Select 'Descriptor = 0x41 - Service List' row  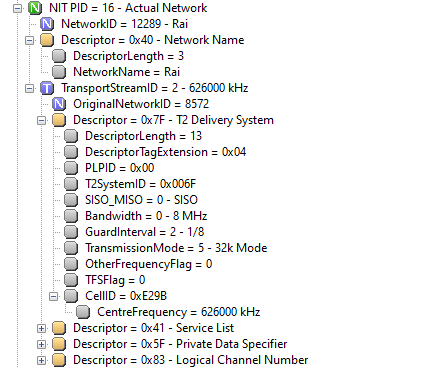click(154, 328)
